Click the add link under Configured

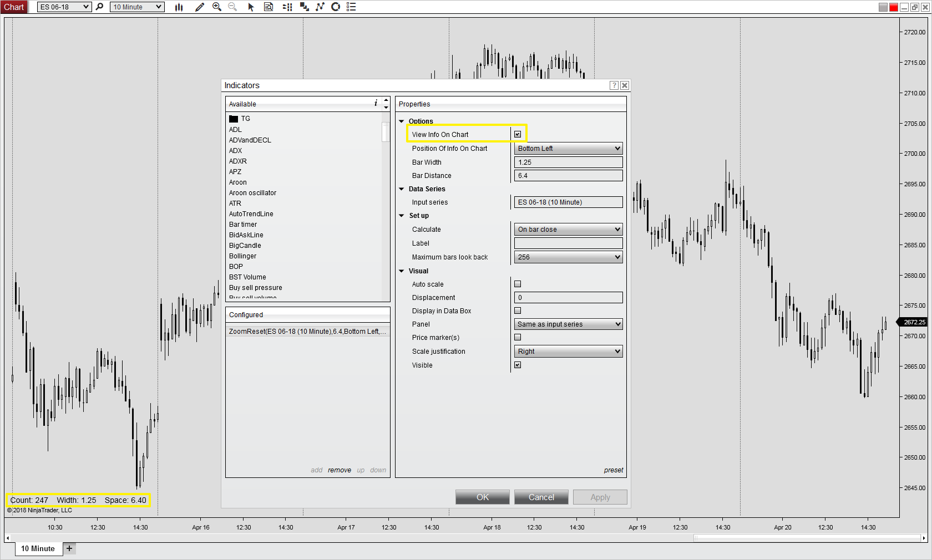[x=316, y=470]
